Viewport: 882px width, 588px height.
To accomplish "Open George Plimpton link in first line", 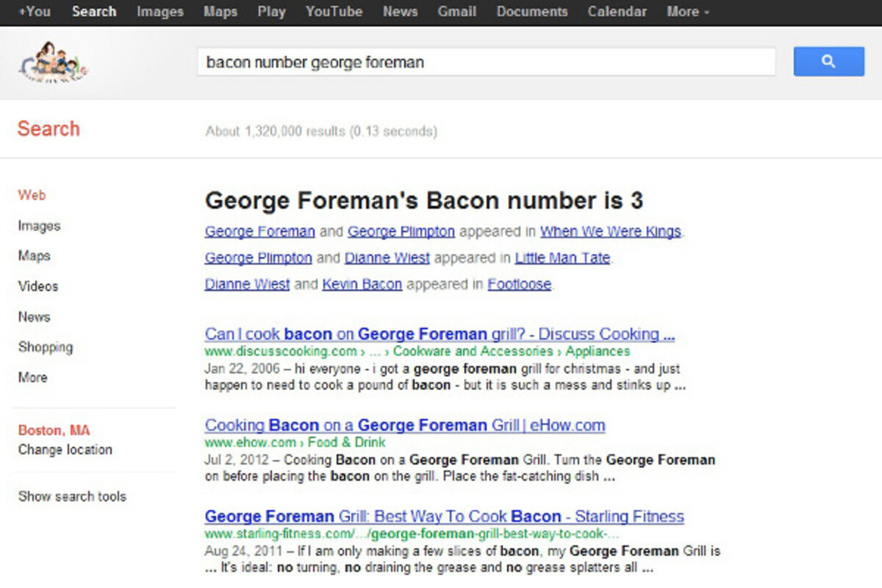I will click(x=401, y=232).
